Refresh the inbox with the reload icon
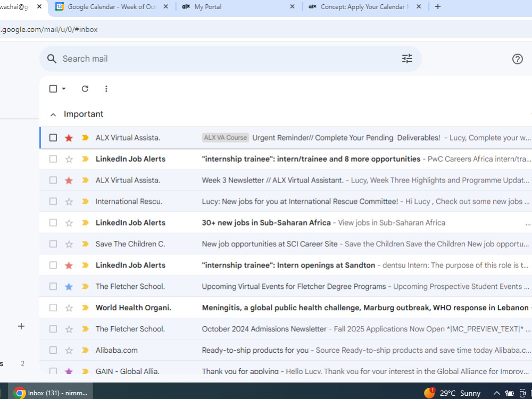 85,89
